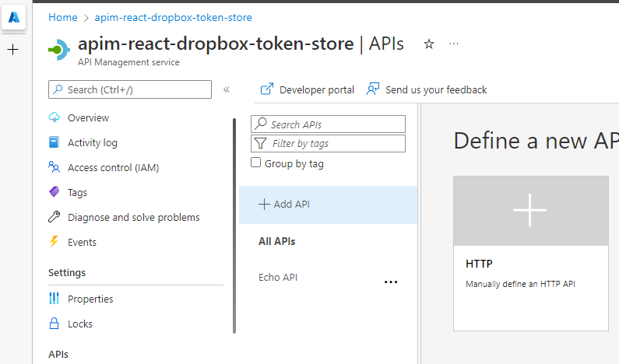Viewport: 619px width, 364px height.
Task: Click in the Filter by tags field
Action: tap(328, 144)
